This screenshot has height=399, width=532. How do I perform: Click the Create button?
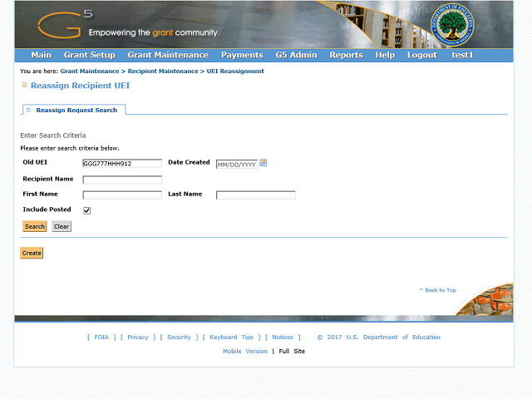pos(32,253)
